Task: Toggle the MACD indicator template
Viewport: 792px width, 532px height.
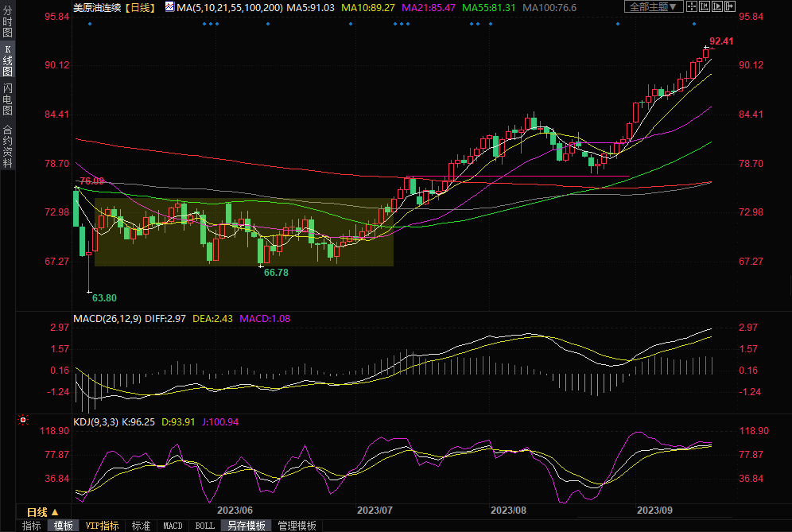Action: 173,526
